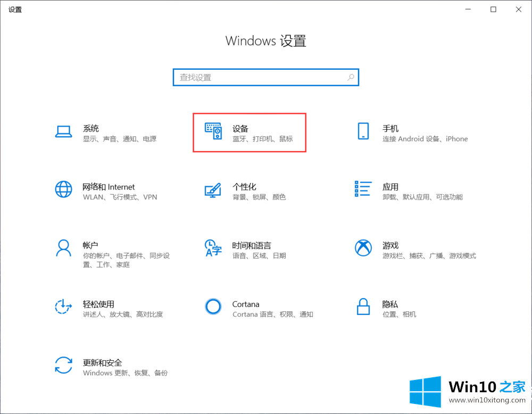Open the 系统 laptop icon
The image size is (532, 414).
[x=63, y=131]
